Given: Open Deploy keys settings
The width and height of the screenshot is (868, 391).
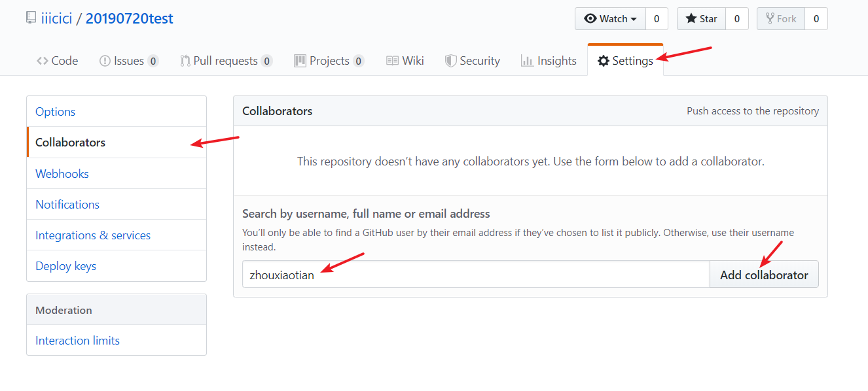Looking at the screenshot, I should [x=66, y=266].
